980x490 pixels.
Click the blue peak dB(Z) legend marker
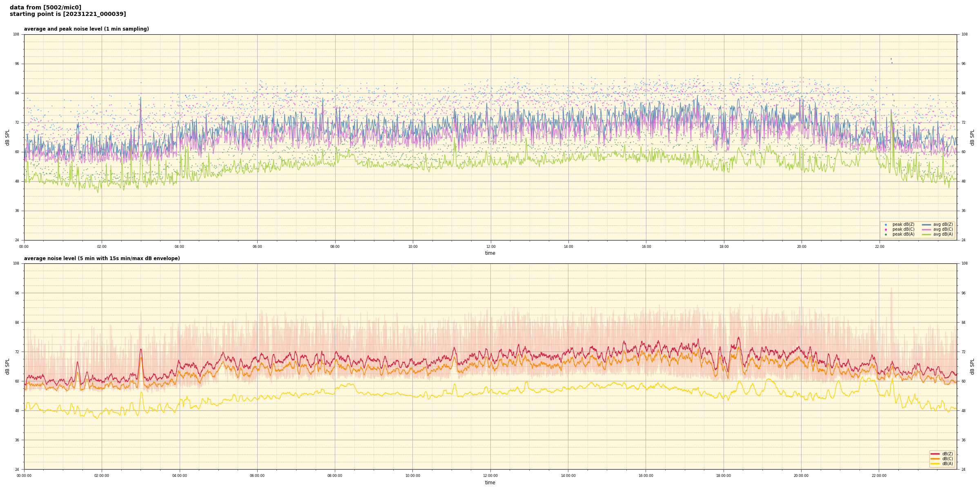pos(885,225)
